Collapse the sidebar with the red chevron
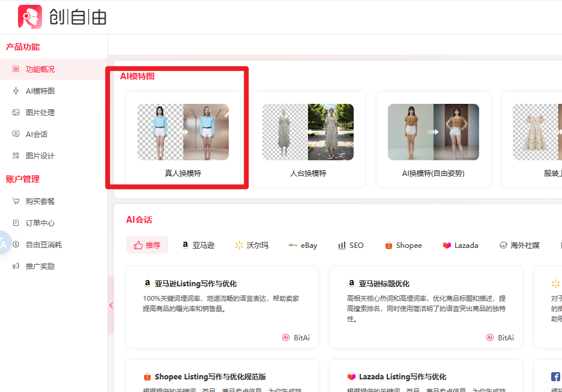This screenshot has height=392, width=562. point(111,306)
